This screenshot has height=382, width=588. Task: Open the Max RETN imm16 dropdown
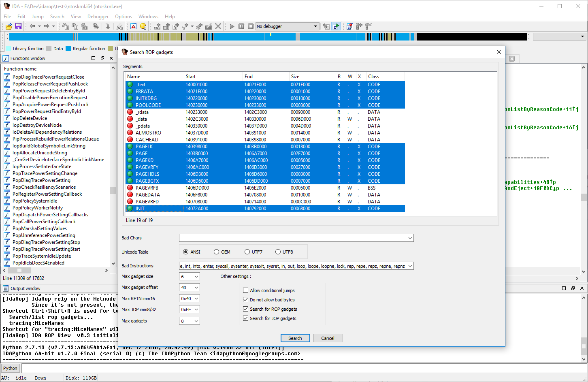196,299
